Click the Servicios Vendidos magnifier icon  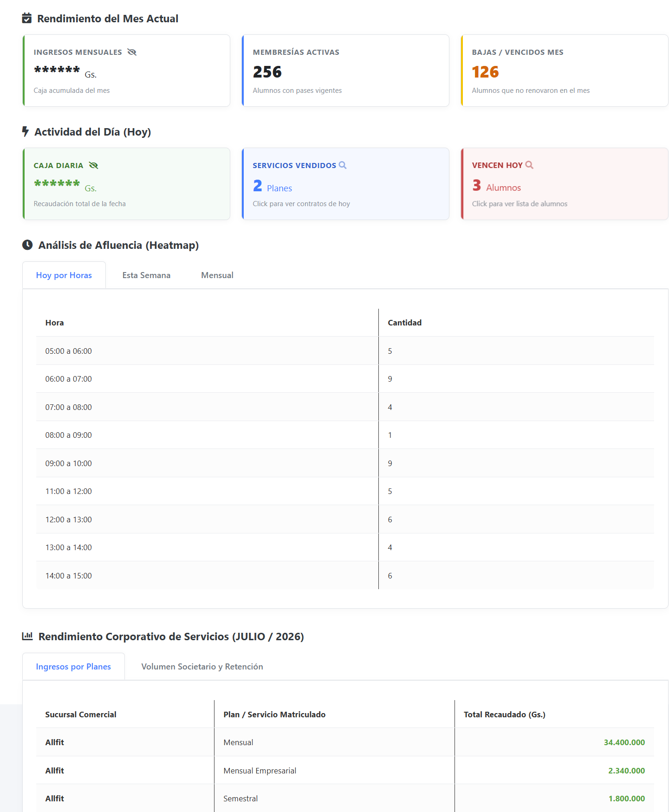(x=343, y=165)
